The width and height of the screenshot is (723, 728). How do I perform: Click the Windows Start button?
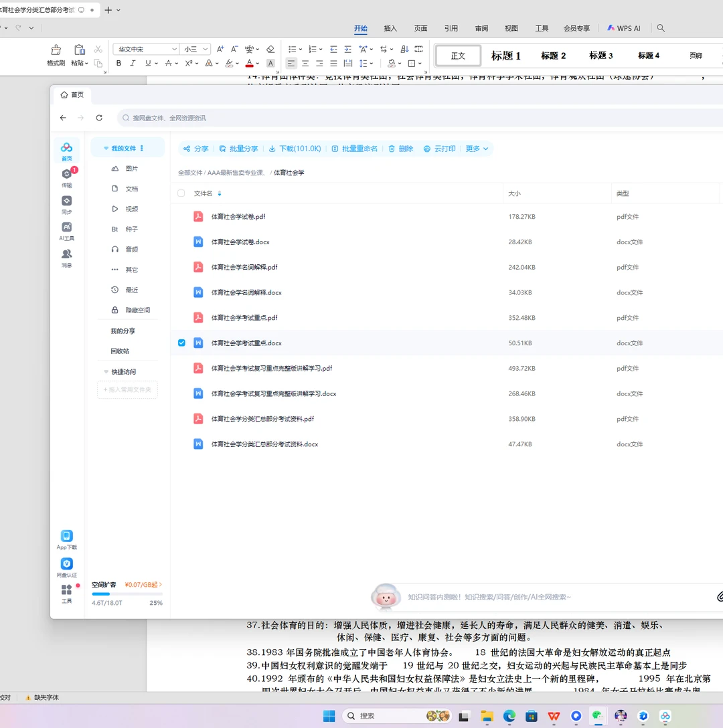tap(329, 716)
